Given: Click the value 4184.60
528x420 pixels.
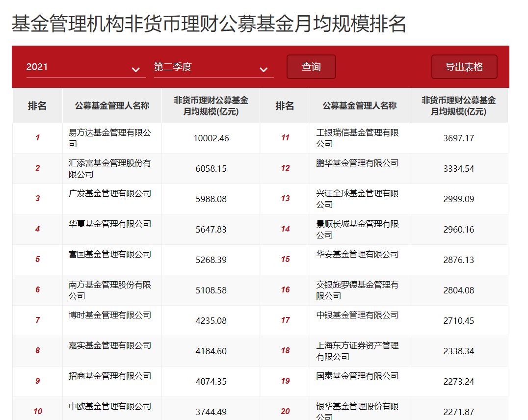Looking at the screenshot, I should coord(211,351).
